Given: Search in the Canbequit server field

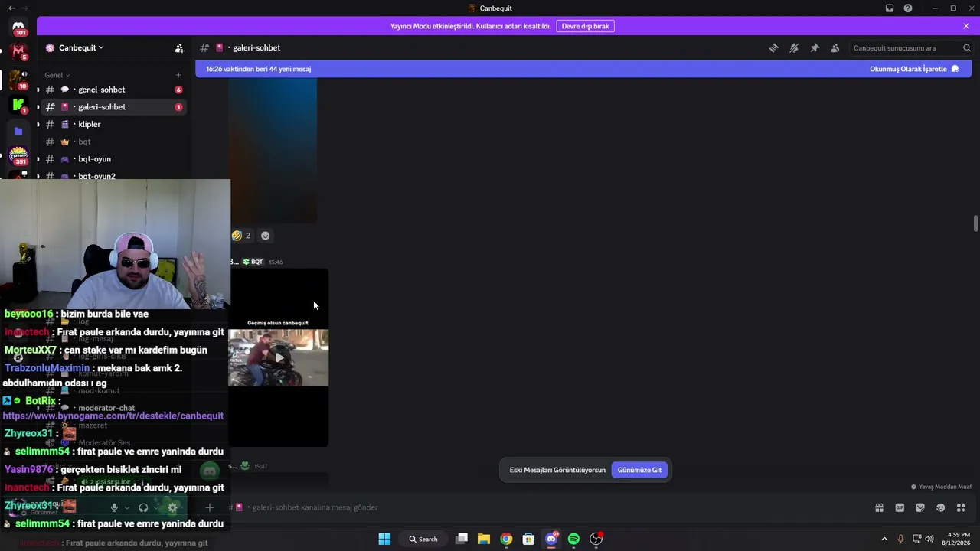Looking at the screenshot, I should click(910, 48).
